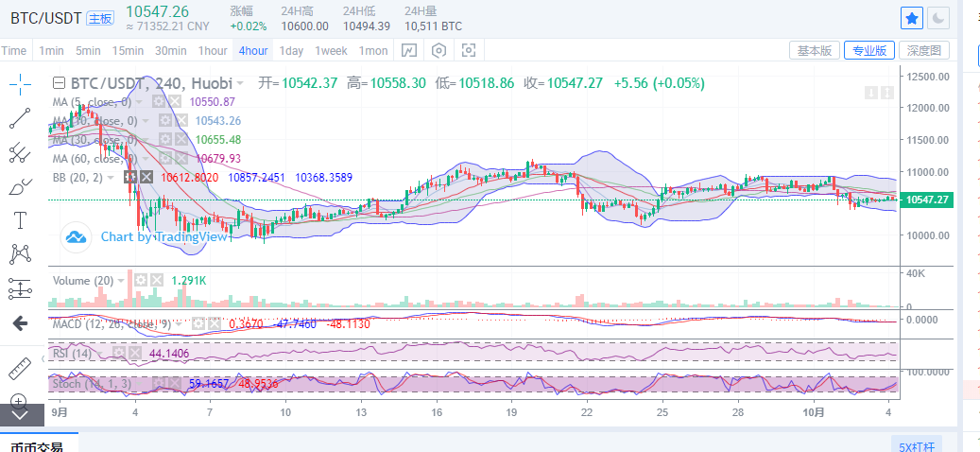Select the 1mon interval
Viewport: 980px width, 452px height.
(373, 51)
